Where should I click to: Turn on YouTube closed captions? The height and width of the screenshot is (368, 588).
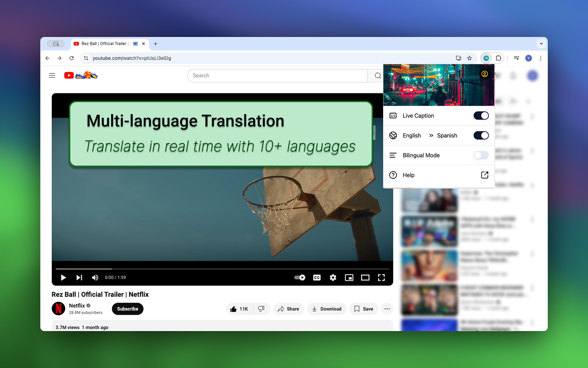coord(317,277)
